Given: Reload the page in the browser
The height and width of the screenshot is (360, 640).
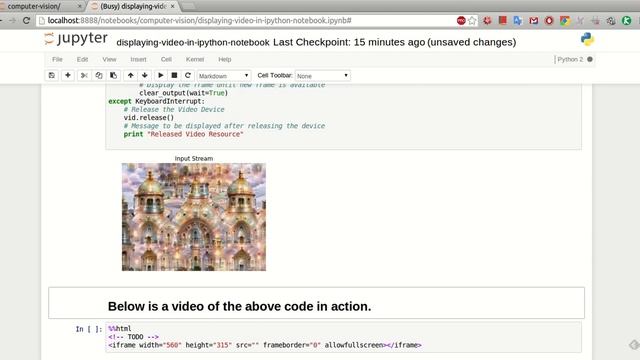Looking at the screenshot, I should coord(27,20).
